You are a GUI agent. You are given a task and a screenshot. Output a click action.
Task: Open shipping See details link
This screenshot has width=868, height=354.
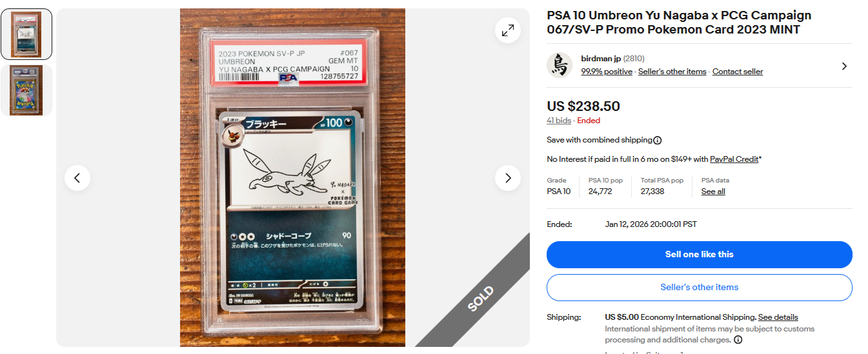(x=778, y=317)
